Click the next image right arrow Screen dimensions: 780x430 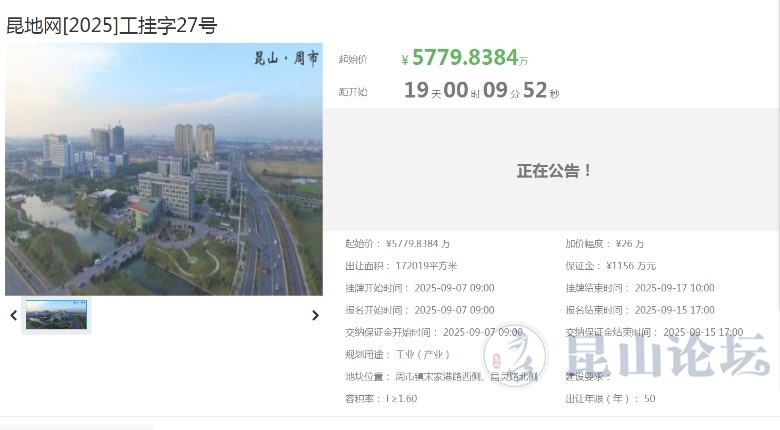point(314,316)
